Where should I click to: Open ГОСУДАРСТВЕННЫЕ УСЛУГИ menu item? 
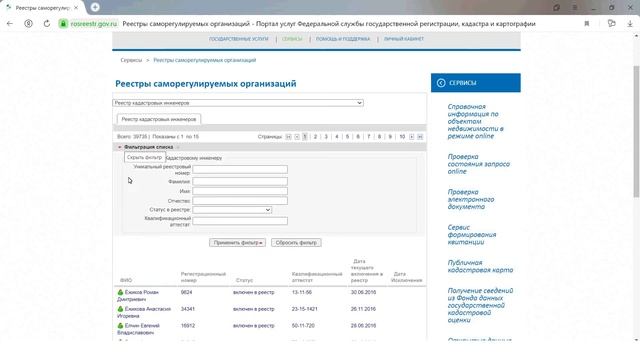[239, 39]
